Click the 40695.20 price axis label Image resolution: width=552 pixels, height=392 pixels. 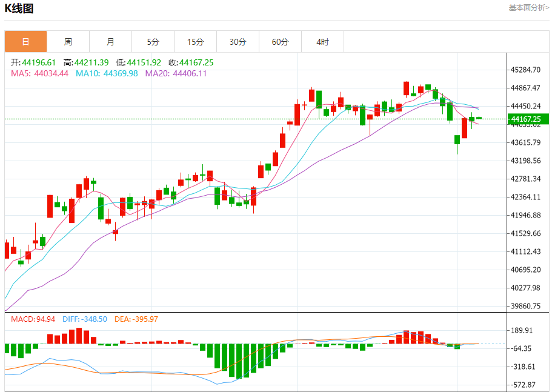coord(525,270)
